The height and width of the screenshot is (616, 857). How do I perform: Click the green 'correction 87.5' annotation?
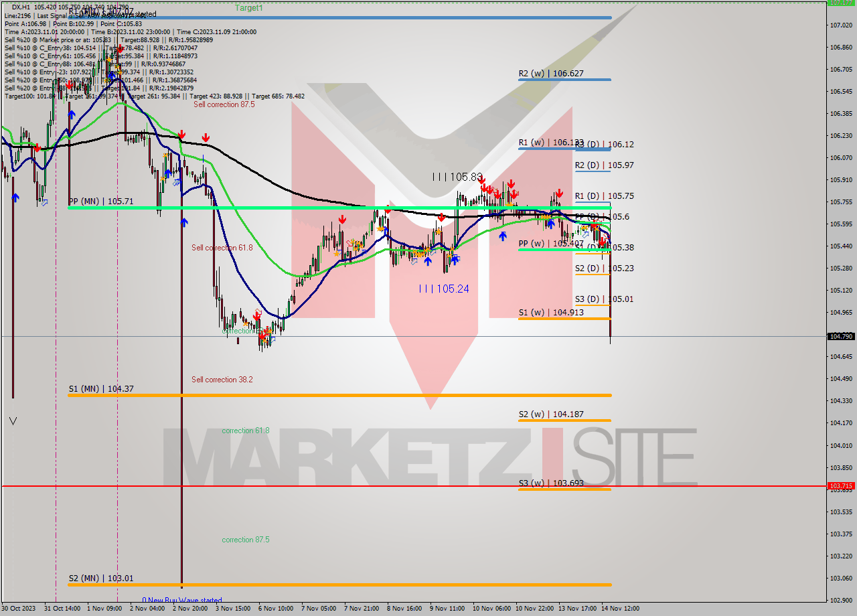point(246,540)
